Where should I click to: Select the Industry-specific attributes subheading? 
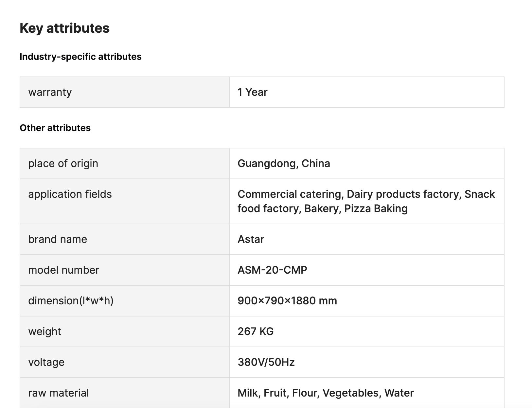tap(80, 57)
